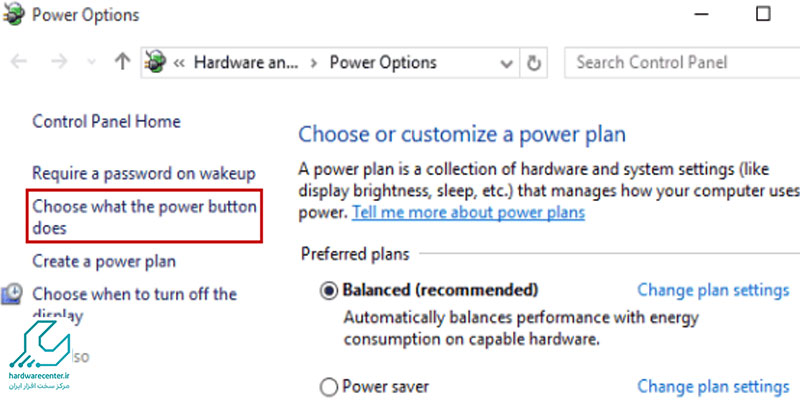Open the Hardware an... breadcrumb item
800x400 pixels.
(x=245, y=63)
